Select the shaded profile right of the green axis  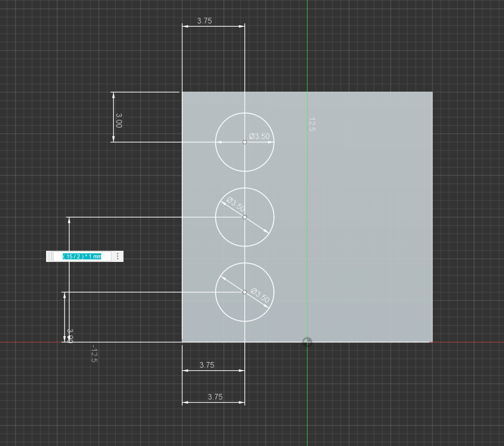point(369,217)
